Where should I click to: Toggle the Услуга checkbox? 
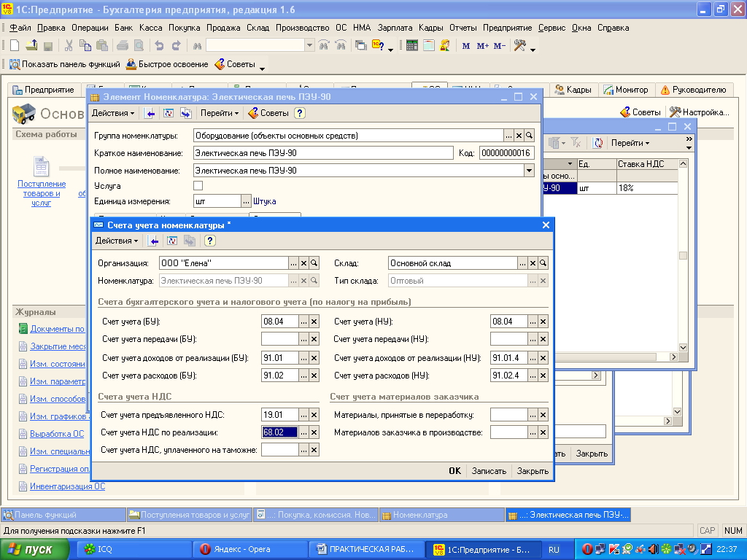pos(198,186)
